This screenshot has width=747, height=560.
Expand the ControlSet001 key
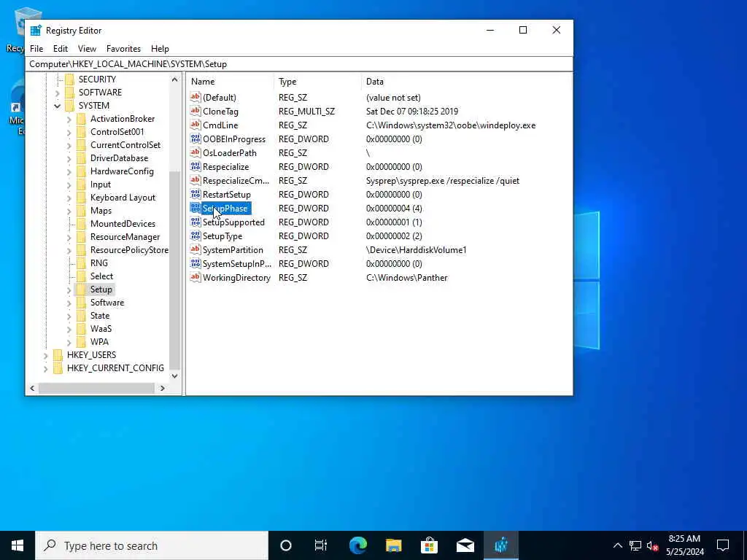(69, 132)
